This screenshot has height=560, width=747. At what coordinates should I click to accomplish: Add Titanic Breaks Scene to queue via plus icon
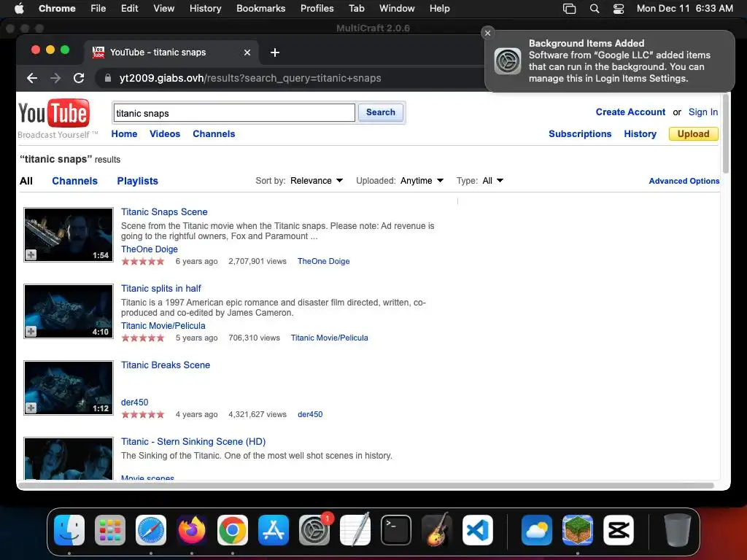pos(31,408)
